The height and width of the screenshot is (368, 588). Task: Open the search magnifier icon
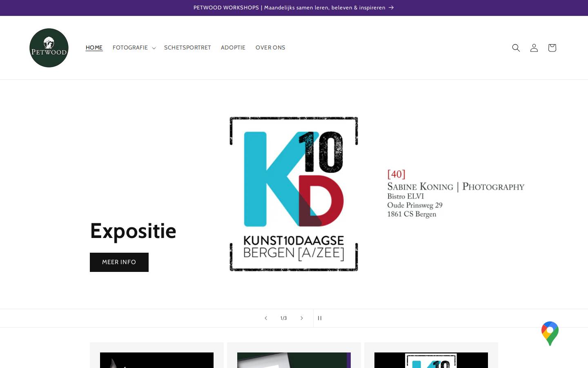coord(516,48)
